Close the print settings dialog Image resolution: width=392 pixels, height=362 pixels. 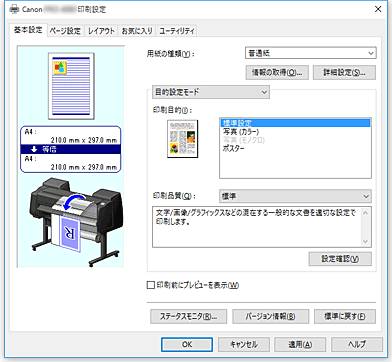pyautogui.click(x=378, y=9)
